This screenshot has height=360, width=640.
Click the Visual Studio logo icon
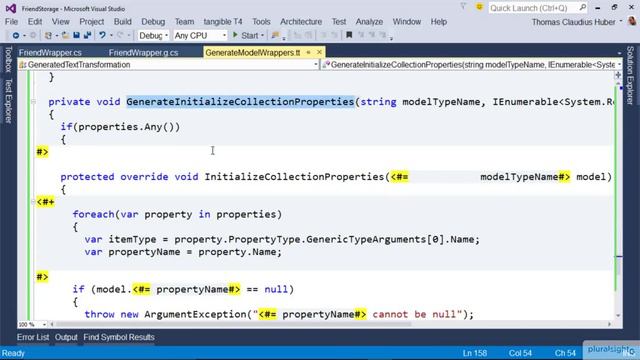(11, 8)
